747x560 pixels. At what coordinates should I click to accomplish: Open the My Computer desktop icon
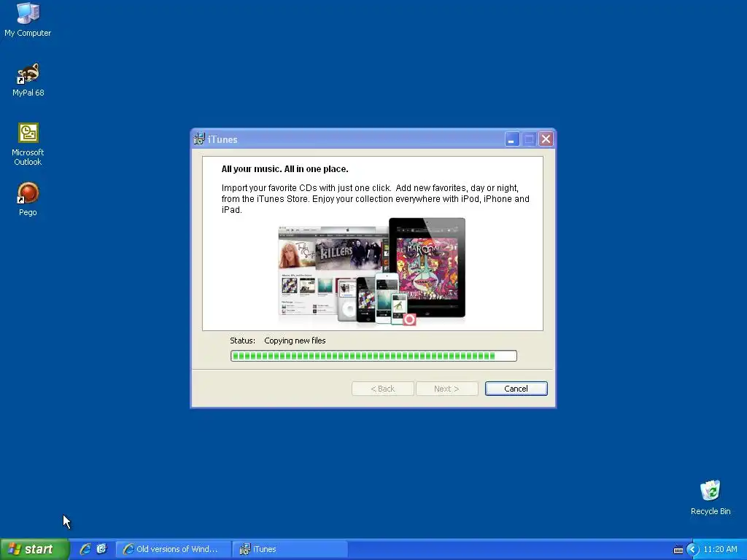28,19
